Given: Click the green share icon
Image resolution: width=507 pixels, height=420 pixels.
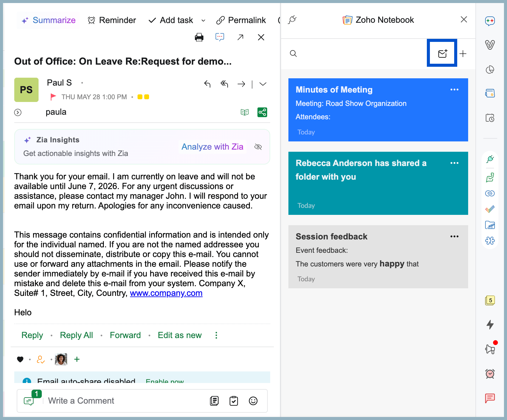Looking at the screenshot, I should (262, 112).
